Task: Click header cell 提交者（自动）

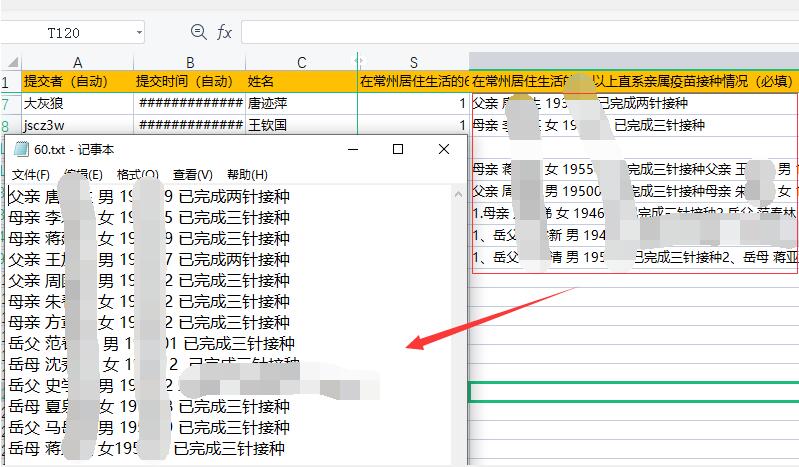Action: click(77, 81)
